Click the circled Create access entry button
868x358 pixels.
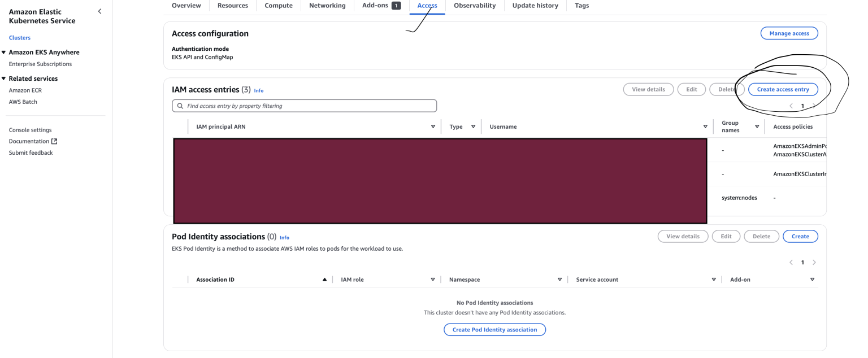(x=783, y=89)
